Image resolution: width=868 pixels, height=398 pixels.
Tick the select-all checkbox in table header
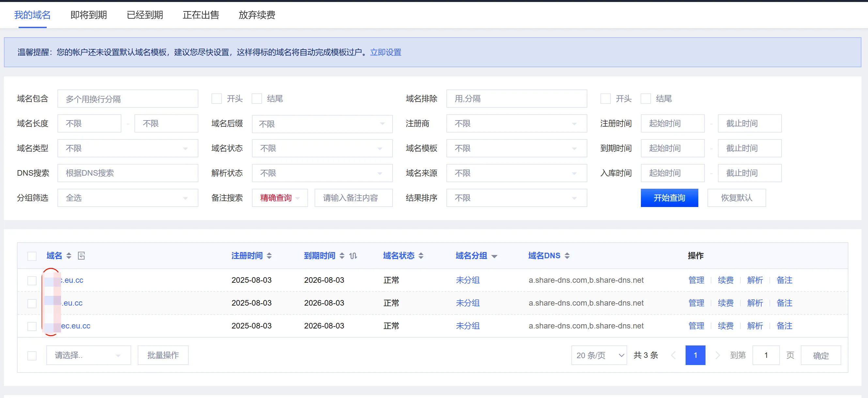point(32,256)
